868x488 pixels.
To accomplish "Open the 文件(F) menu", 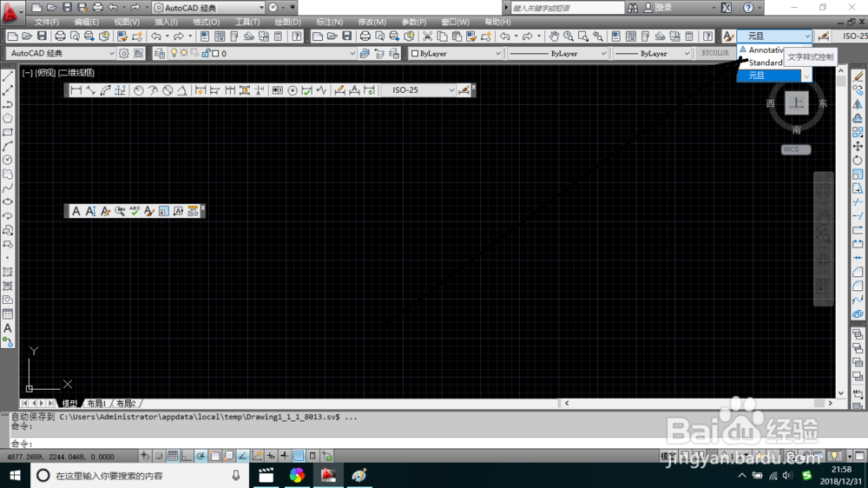I will (x=47, y=23).
